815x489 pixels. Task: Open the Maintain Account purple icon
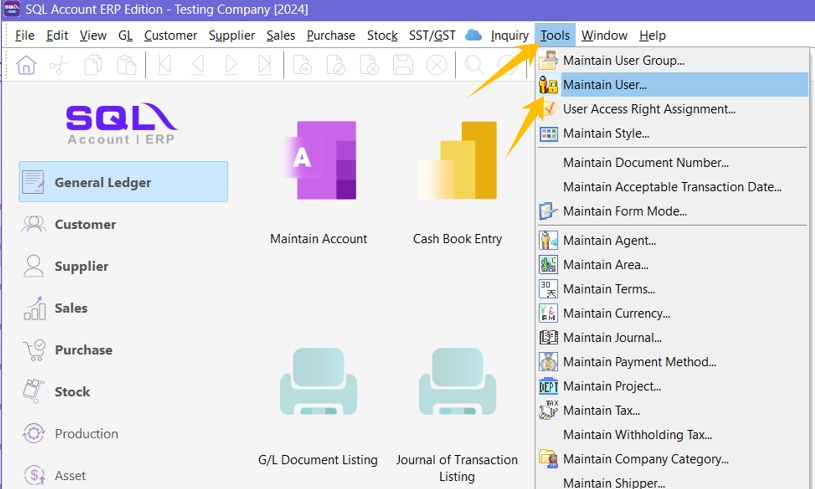(x=319, y=161)
